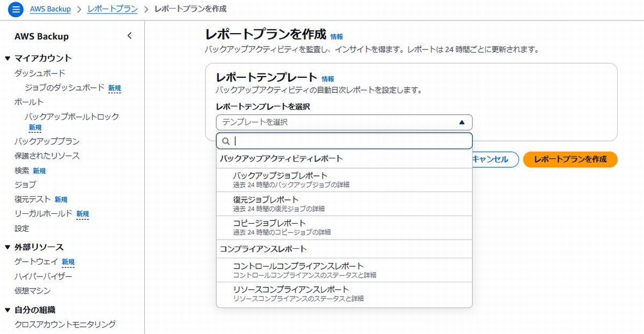
Task: Click the 新規 badge next to ジョブのダッシュボード
Action: coord(114,88)
